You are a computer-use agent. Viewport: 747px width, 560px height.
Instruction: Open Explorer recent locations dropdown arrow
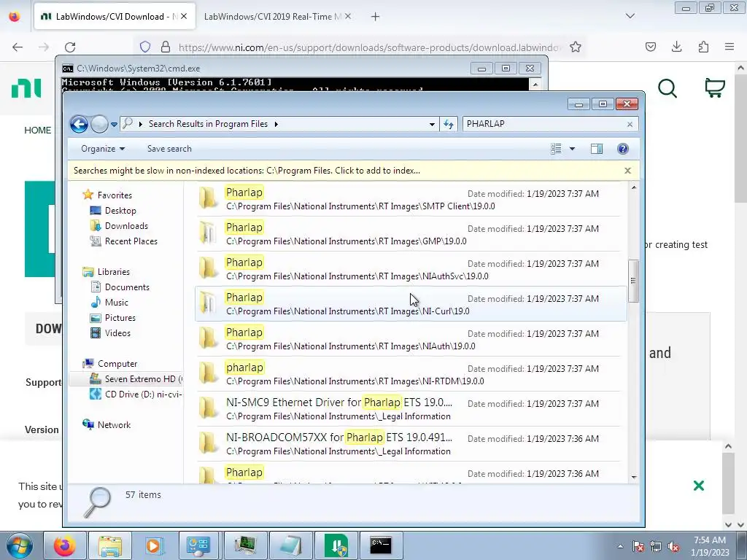click(x=114, y=124)
